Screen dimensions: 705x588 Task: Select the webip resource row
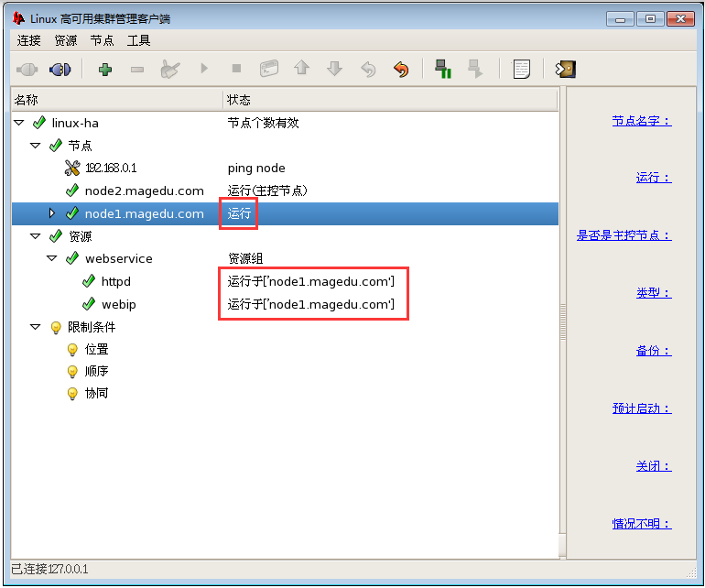285,305
